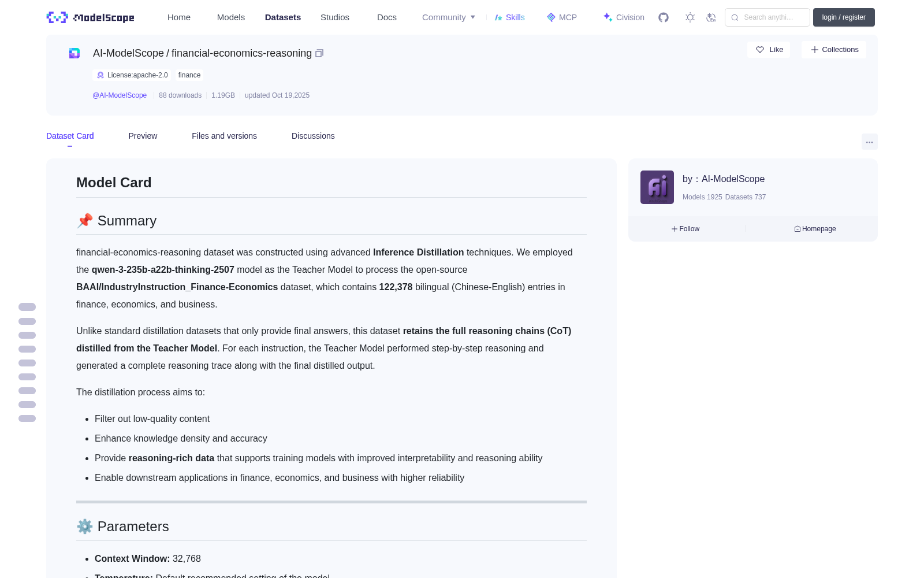Click the Parameters heading

pyautogui.click(x=123, y=527)
